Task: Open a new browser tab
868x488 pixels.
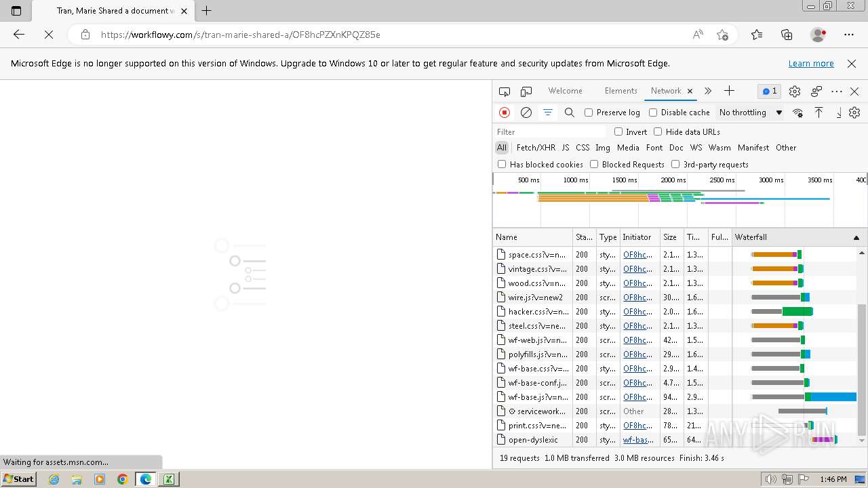Action: coord(207,11)
